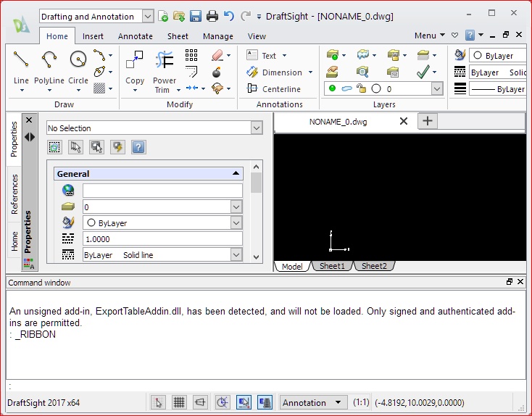Switch to the Insert ribbon tab
The height and width of the screenshot is (416, 532).
pos(93,36)
